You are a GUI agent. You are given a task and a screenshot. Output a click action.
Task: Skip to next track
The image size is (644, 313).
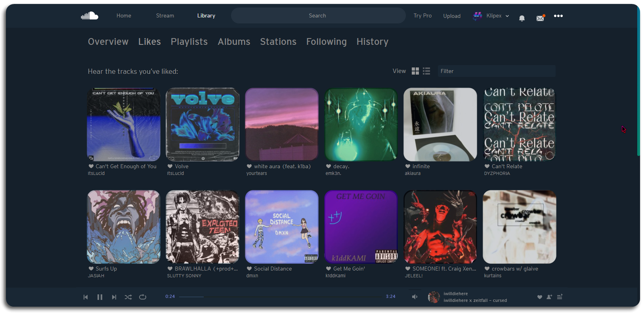114,297
